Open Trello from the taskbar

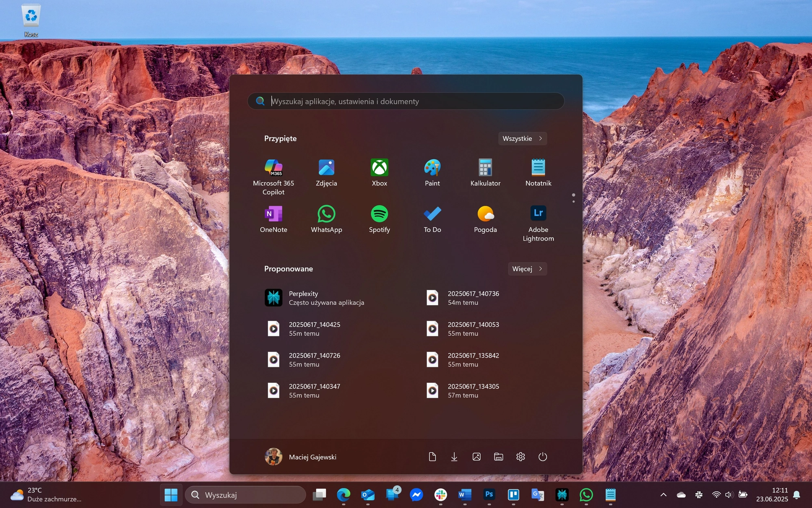point(514,495)
